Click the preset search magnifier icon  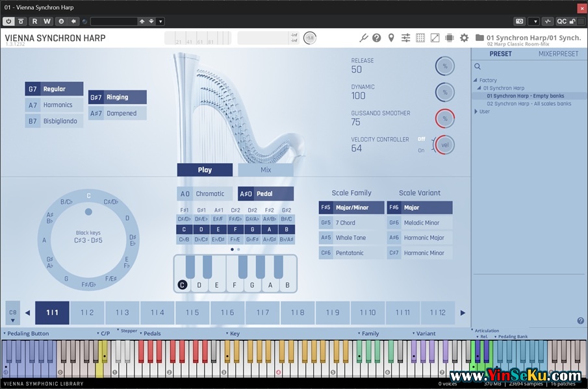coord(478,66)
